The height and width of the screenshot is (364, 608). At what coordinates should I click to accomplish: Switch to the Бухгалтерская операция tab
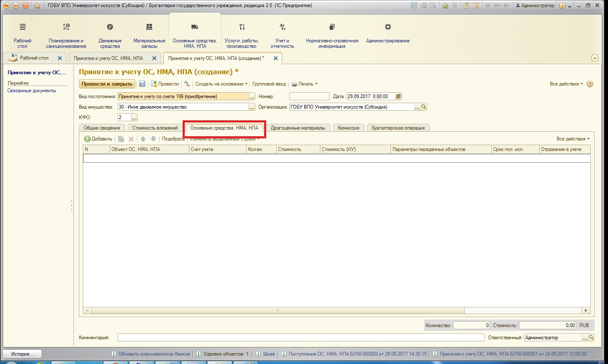(x=398, y=128)
